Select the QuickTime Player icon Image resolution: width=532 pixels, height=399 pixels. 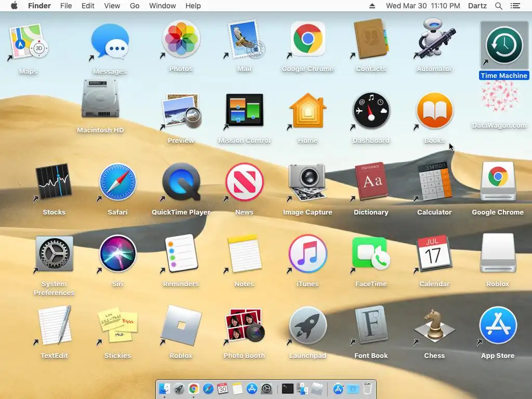point(181,182)
